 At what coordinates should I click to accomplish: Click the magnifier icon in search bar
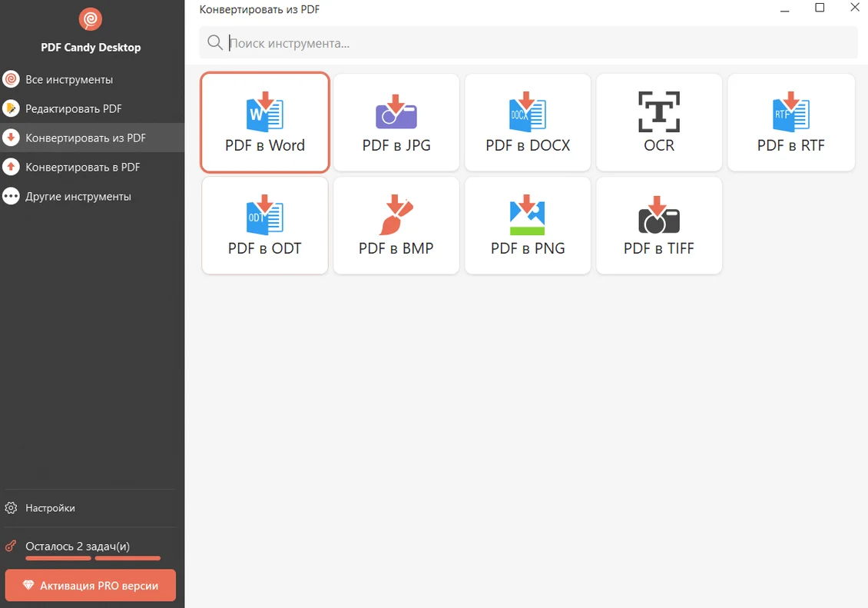click(x=215, y=42)
